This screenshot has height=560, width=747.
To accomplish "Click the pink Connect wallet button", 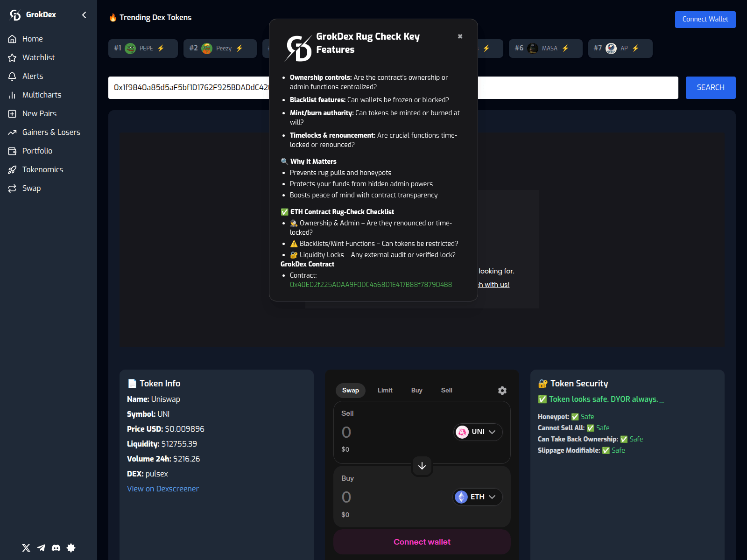I will point(422,542).
